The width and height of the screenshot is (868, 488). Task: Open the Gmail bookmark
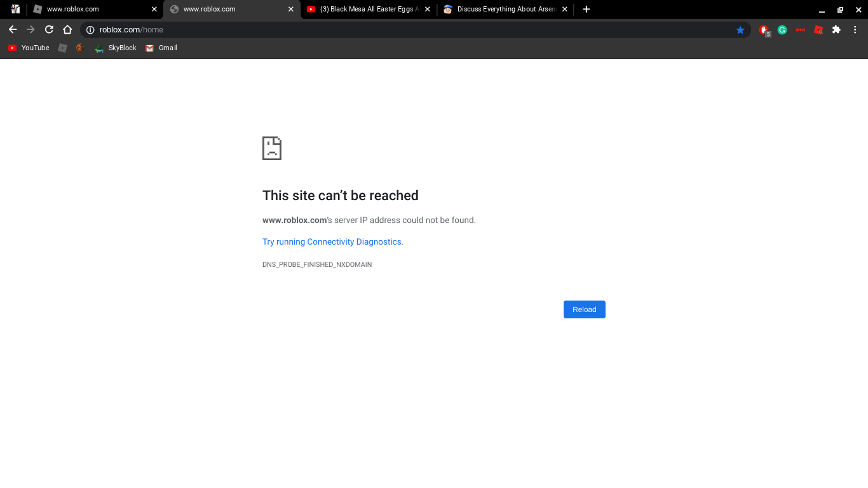click(x=161, y=48)
